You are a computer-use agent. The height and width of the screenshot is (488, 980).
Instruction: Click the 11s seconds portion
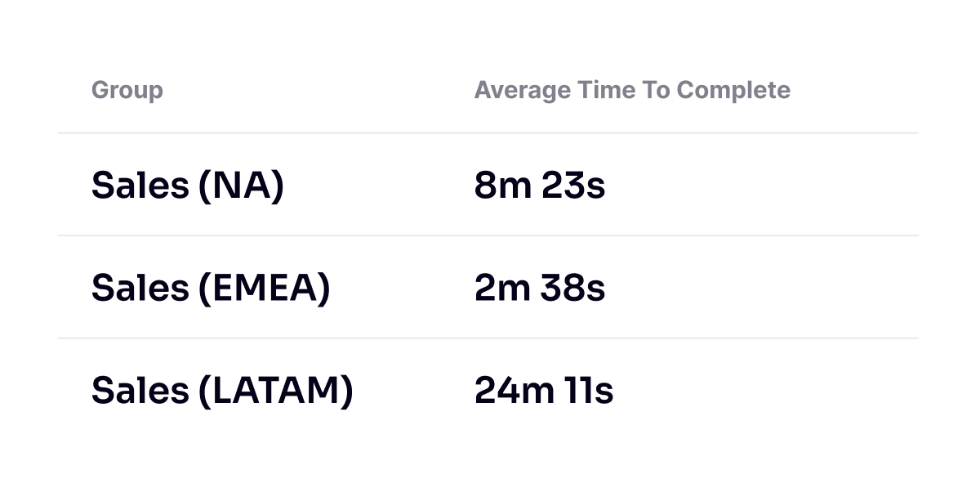pyautogui.click(x=589, y=391)
